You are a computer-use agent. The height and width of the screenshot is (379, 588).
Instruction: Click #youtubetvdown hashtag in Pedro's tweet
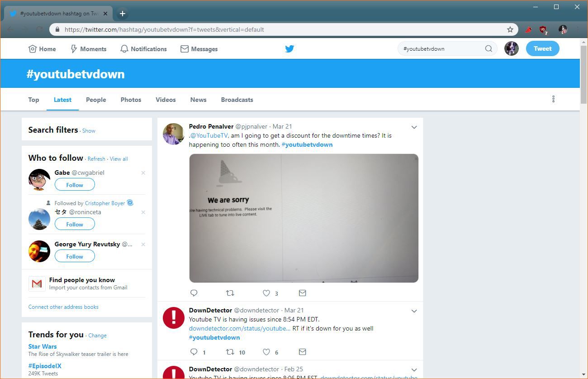tap(307, 144)
